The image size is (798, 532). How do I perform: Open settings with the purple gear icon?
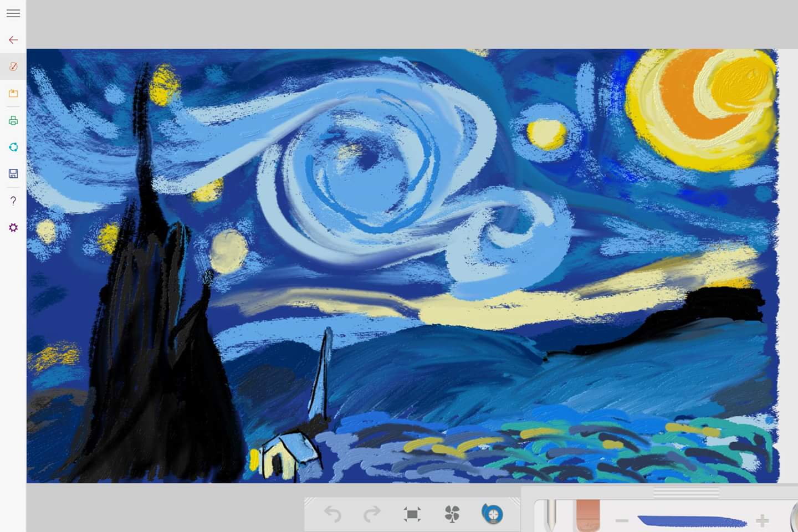(x=13, y=228)
